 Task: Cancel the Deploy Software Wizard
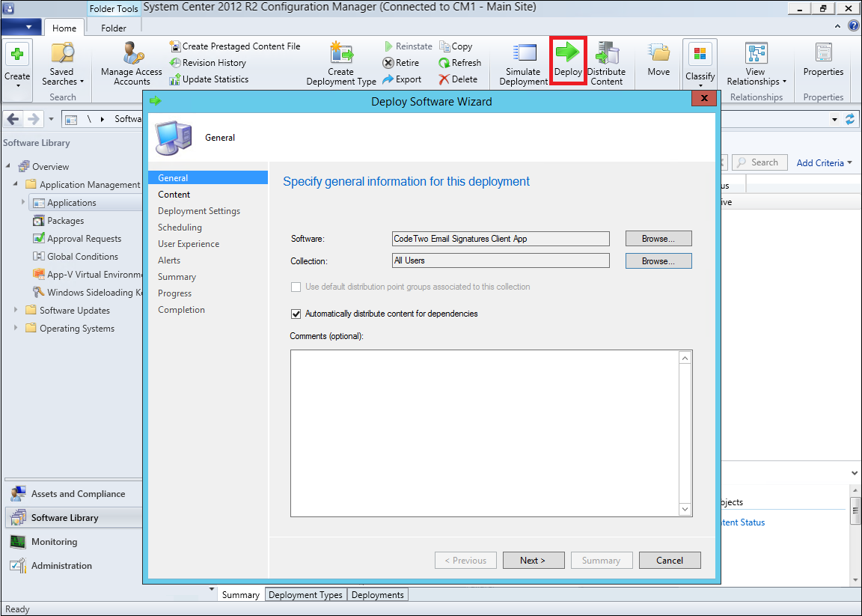670,561
